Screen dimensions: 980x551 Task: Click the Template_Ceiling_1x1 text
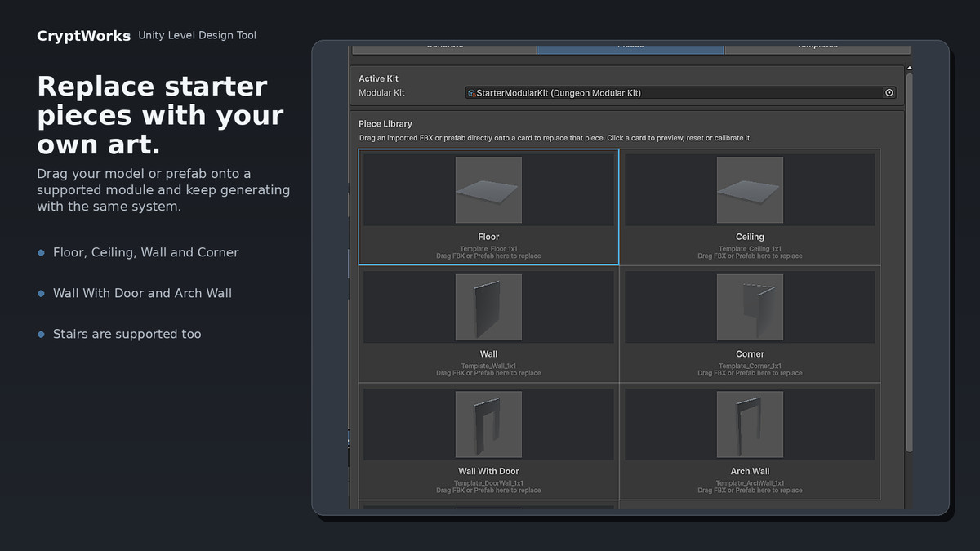tap(750, 248)
